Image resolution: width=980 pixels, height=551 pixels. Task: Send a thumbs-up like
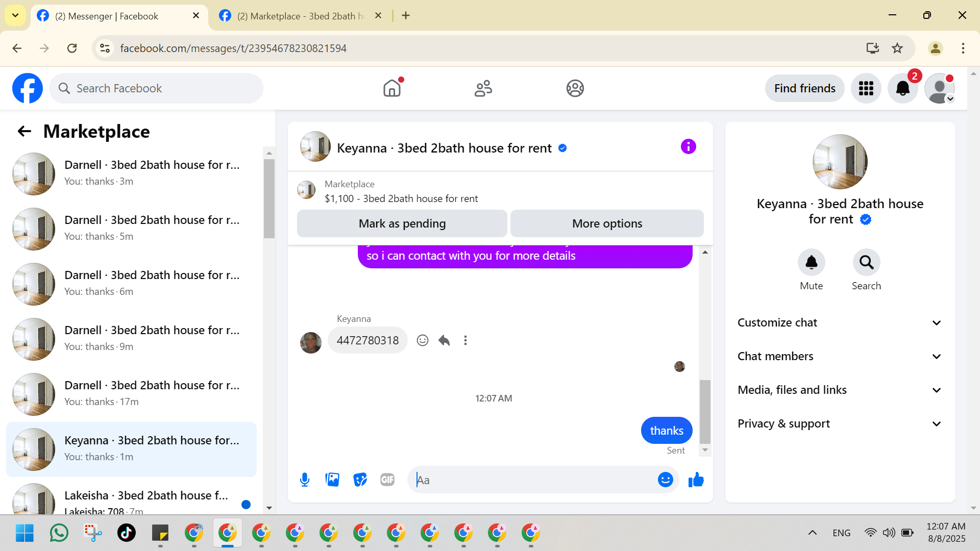point(696,480)
